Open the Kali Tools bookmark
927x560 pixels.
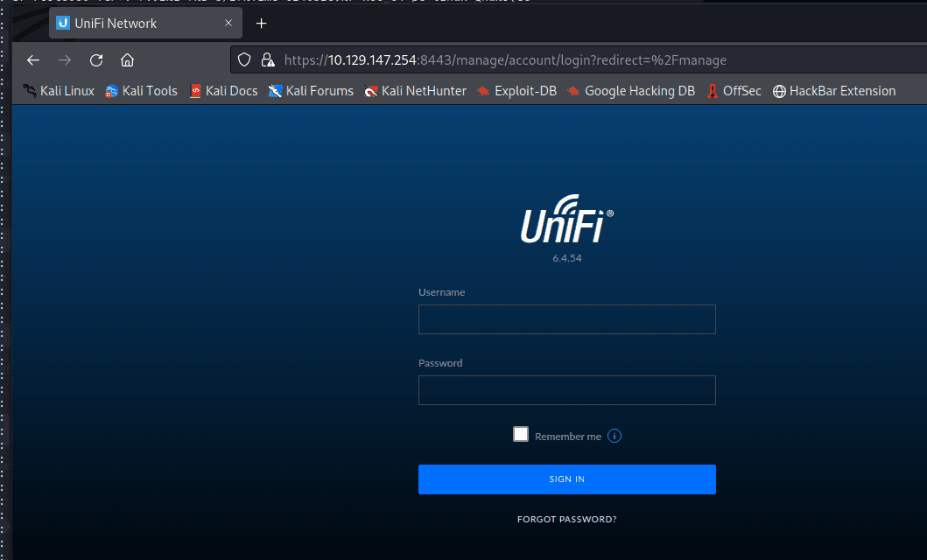pyautogui.click(x=141, y=91)
